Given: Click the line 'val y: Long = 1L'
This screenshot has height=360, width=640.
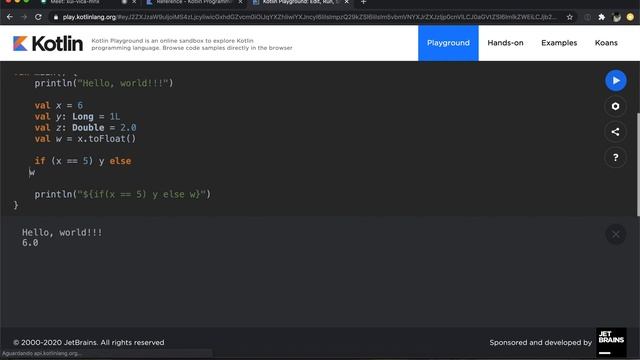Looking at the screenshot, I should (77, 117).
